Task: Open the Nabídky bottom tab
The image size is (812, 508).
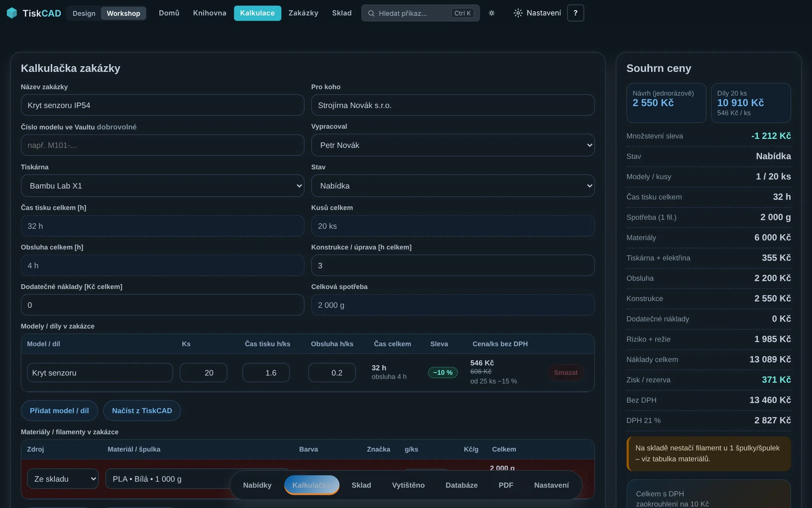Action: 257,485
